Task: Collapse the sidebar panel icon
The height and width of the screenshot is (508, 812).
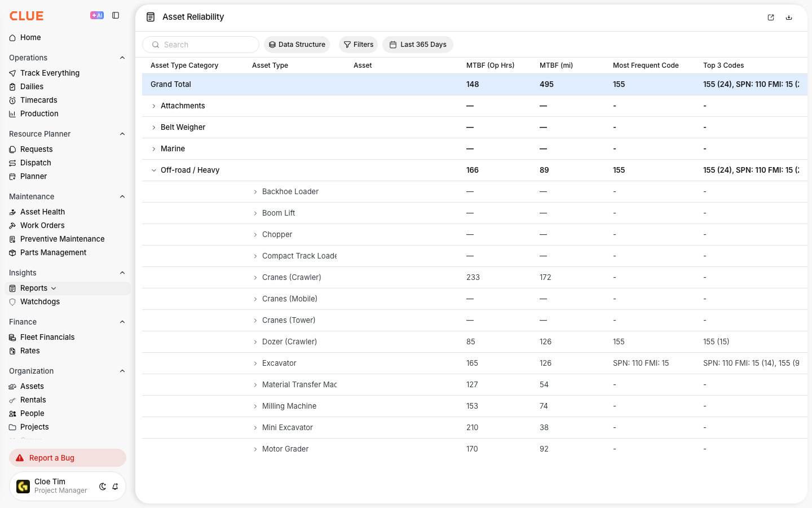Action: click(116, 16)
